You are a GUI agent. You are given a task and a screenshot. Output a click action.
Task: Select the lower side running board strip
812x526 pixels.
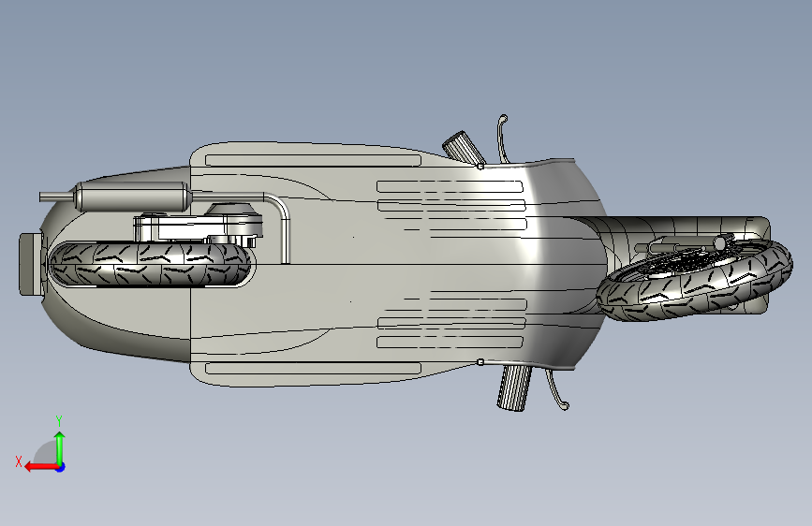tap(314, 369)
